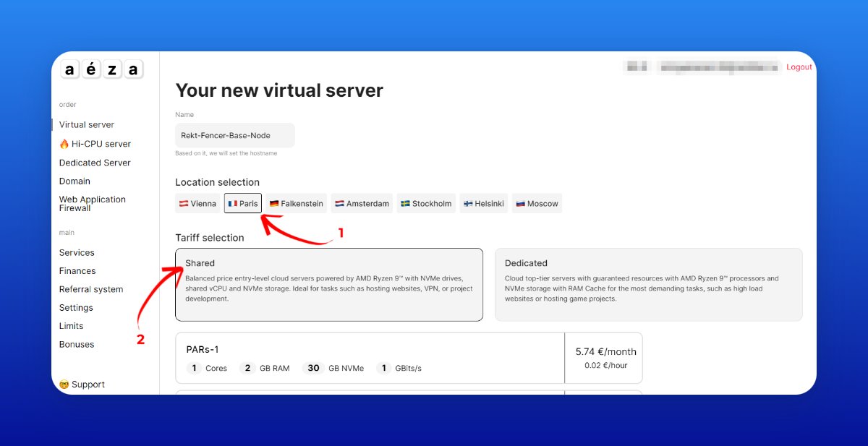Go to the Finances section
The width and height of the screenshot is (868, 446).
[x=77, y=270]
